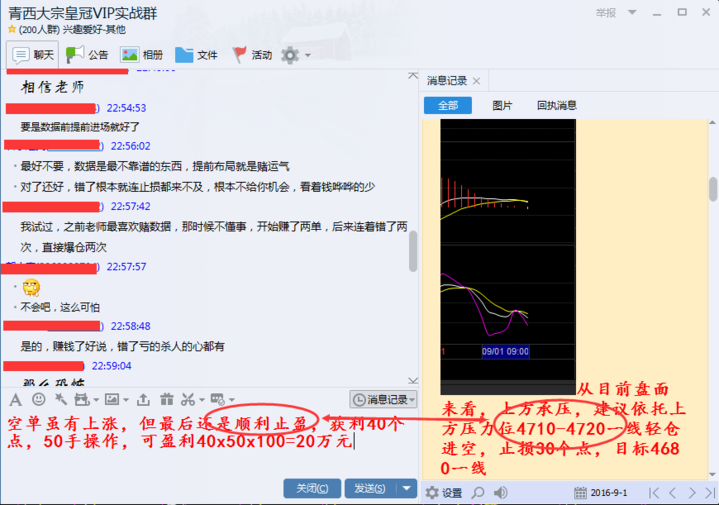Viewport: 719px width, 505px height.
Task: Select the 全部 filter in message history
Action: [x=448, y=105]
